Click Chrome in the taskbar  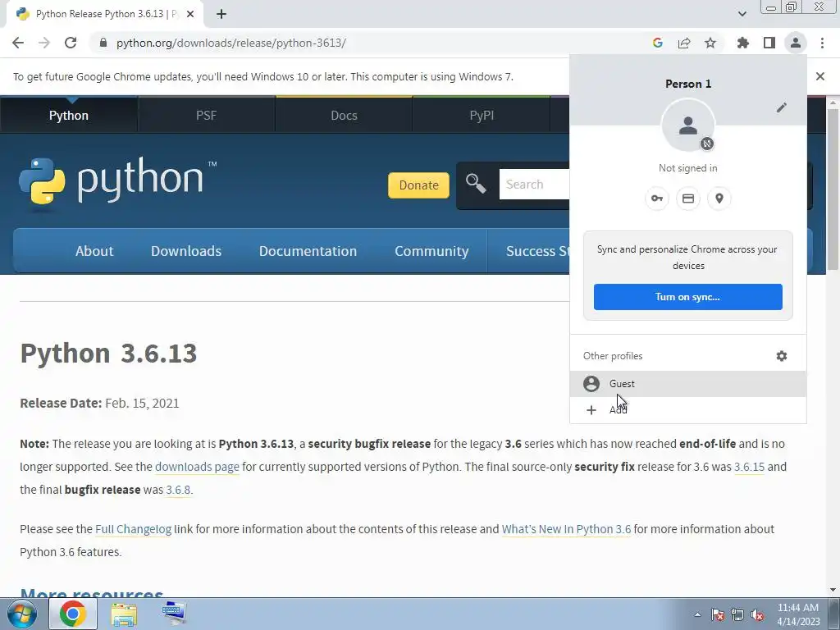(x=73, y=614)
